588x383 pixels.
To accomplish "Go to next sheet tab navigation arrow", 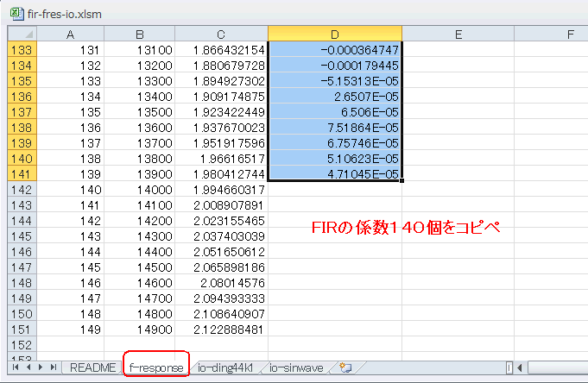I will click(41, 367).
